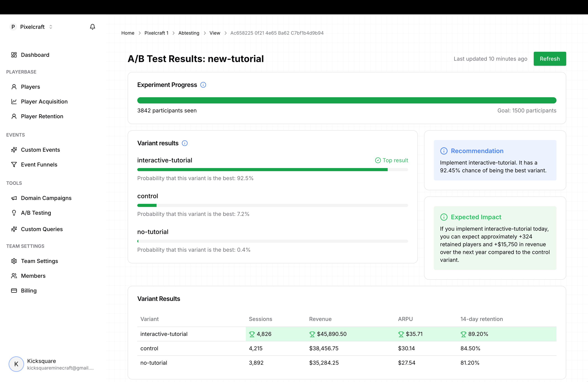The height and width of the screenshot is (382, 588).
Task: Expand the Pixelcraft workspace switcher
Action: [x=51, y=27]
